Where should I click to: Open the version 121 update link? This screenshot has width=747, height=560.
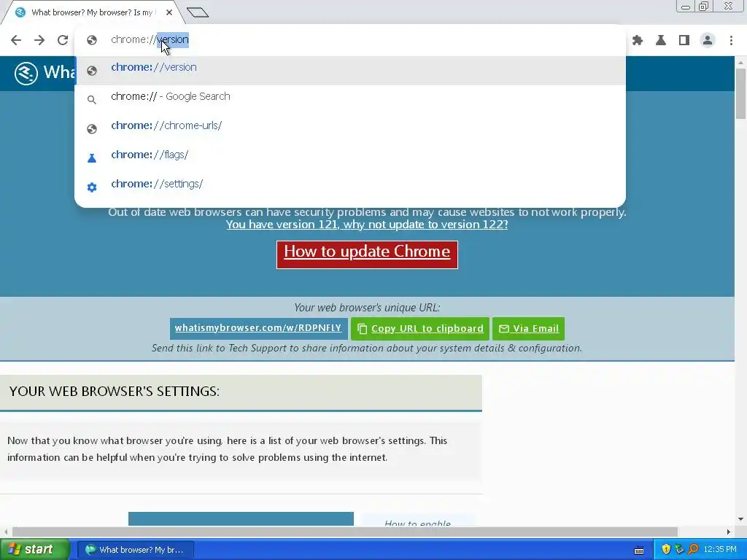367,225
